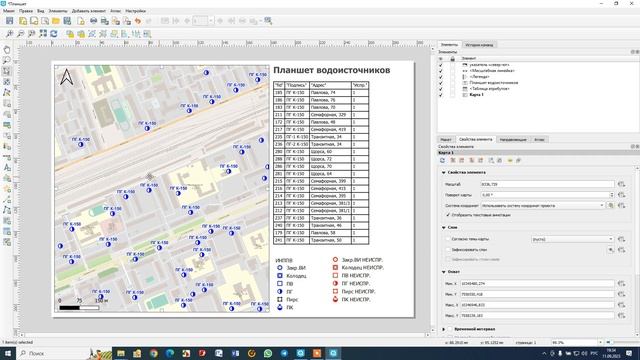Screen dimensions: 640x360
Task: Open WhatsApp from the taskbar
Action: click(268, 353)
